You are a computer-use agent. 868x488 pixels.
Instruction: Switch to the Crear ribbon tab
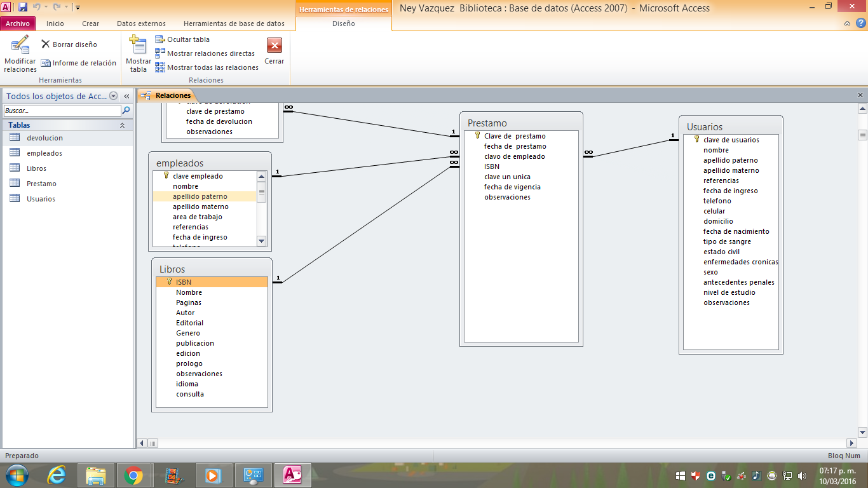[x=90, y=24]
